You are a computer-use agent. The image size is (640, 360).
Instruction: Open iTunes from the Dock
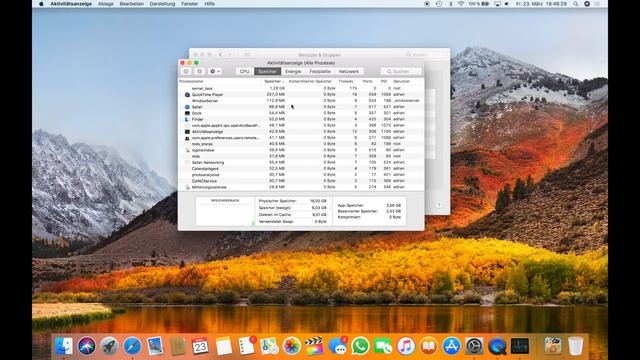click(x=406, y=346)
